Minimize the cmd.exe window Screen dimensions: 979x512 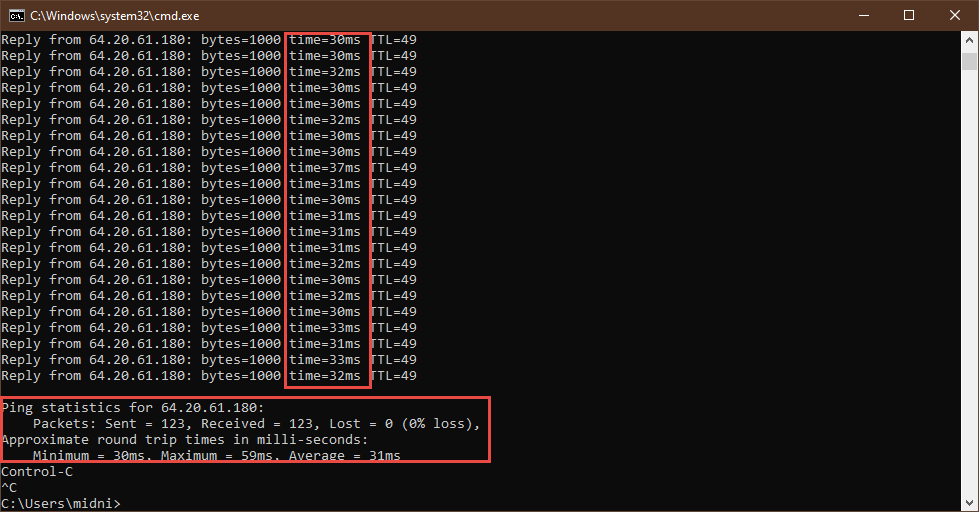click(x=863, y=15)
